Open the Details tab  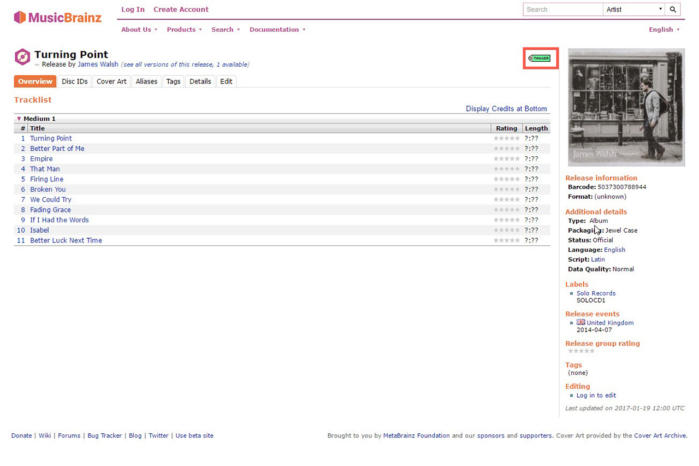[200, 82]
